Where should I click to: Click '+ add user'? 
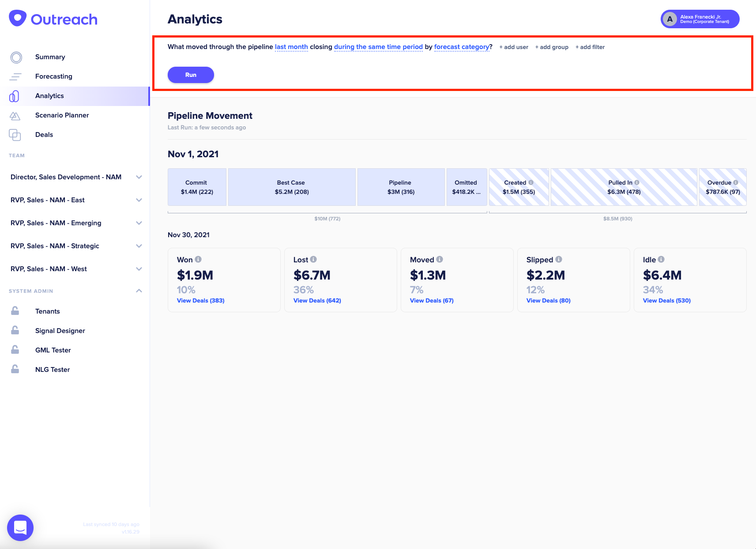click(x=514, y=47)
